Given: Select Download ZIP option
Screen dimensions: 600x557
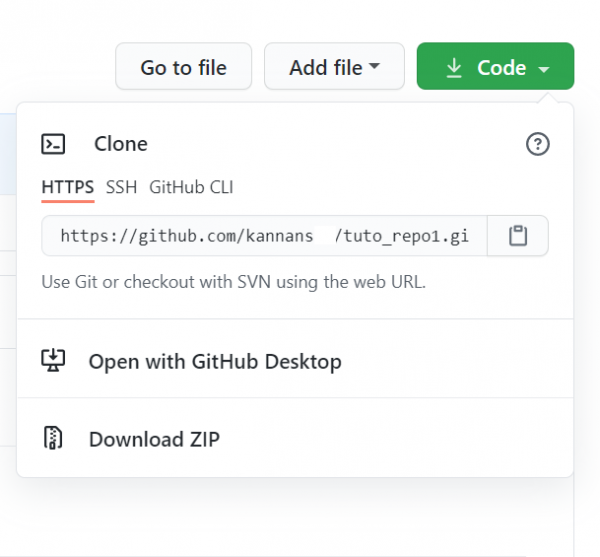Looking at the screenshot, I should coord(154,439).
